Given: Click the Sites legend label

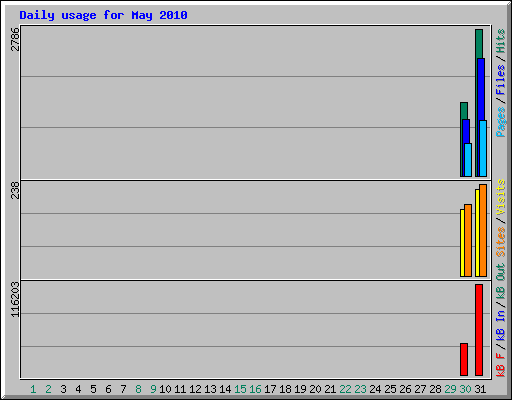Looking at the screenshot, I should pyautogui.click(x=501, y=242).
